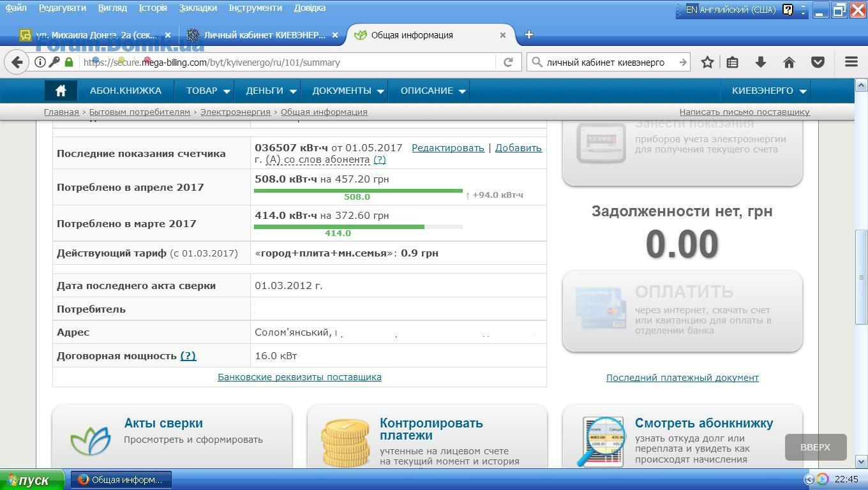Screen dimensions: 868x490
Task: Click the search arrow in the search box
Action: 682,62
